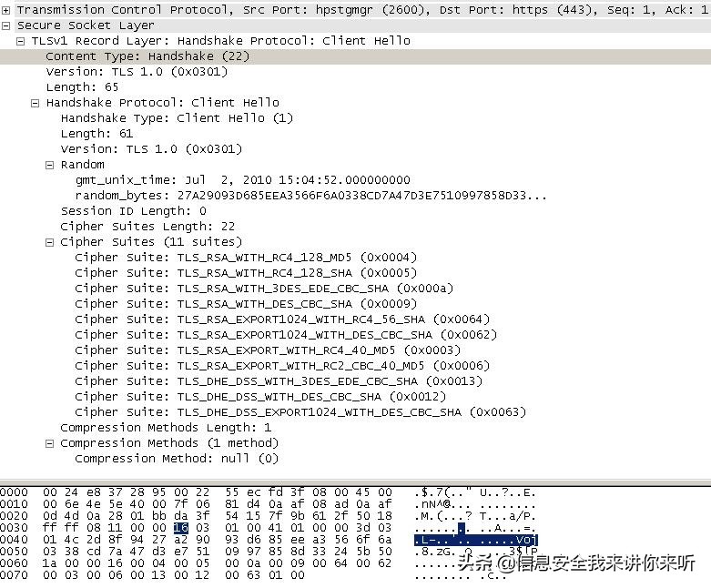Viewport: 711px width, 588px height.
Task: Click hex byte 'bb' on the 0020 row
Action: [x=158, y=516]
